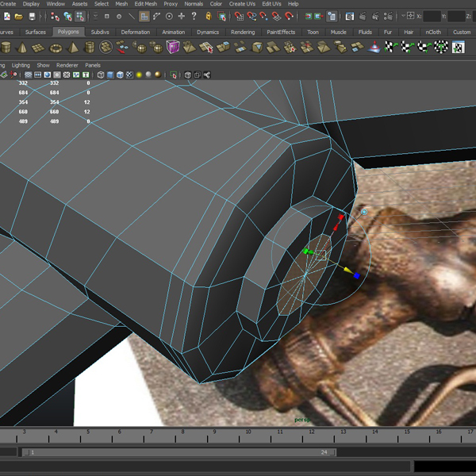This screenshot has width=476, height=476.
Task: Click the New Scene icon
Action: (x=6, y=16)
